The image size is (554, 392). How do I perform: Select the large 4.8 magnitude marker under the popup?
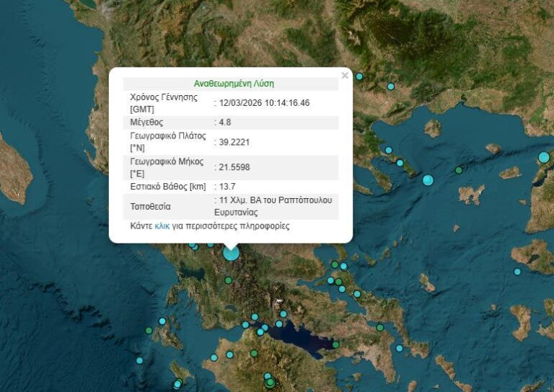tap(231, 252)
